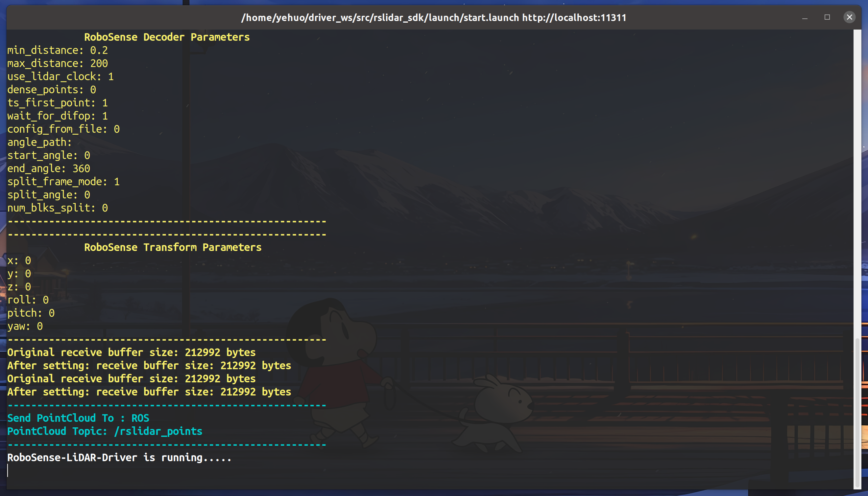
Task: Click the split_frame_mode: 1 line
Action: click(63, 182)
